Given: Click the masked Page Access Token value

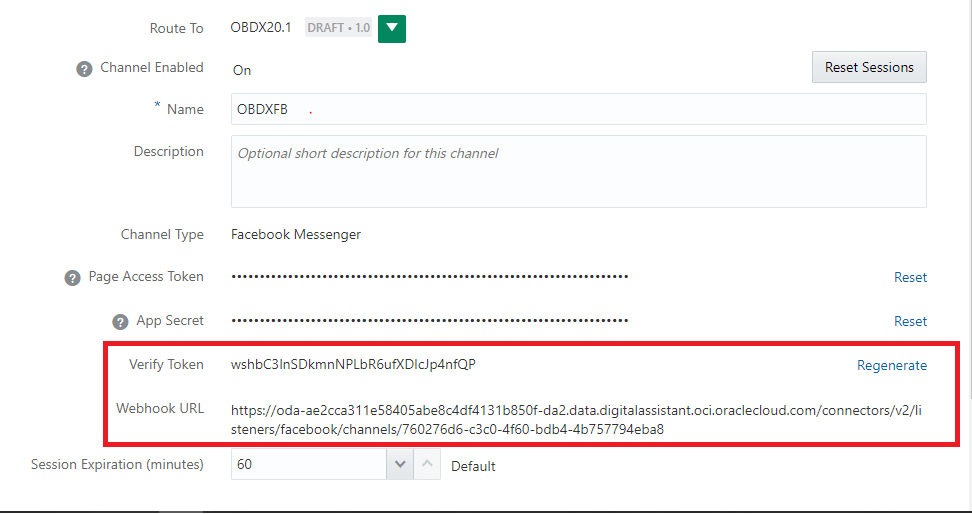Looking at the screenshot, I should click(430, 277).
